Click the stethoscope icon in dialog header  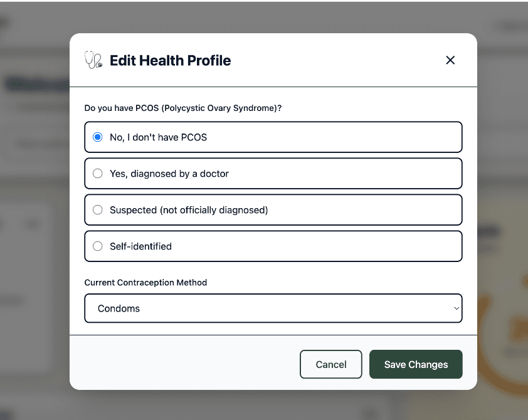point(93,60)
